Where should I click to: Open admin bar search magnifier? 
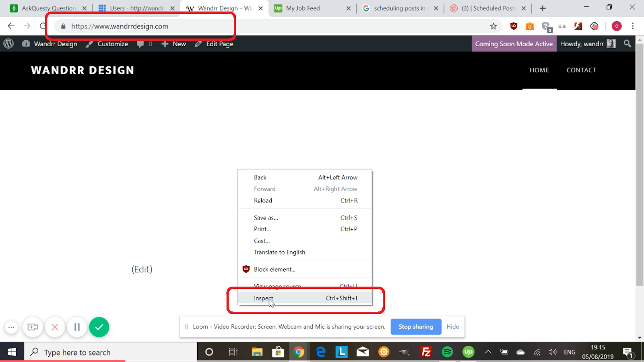(x=627, y=44)
